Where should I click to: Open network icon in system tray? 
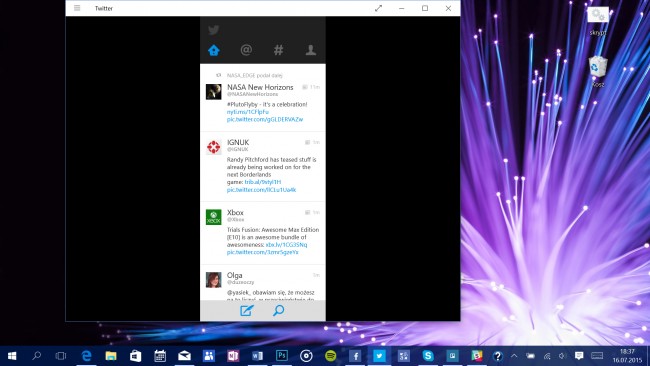(x=547, y=356)
